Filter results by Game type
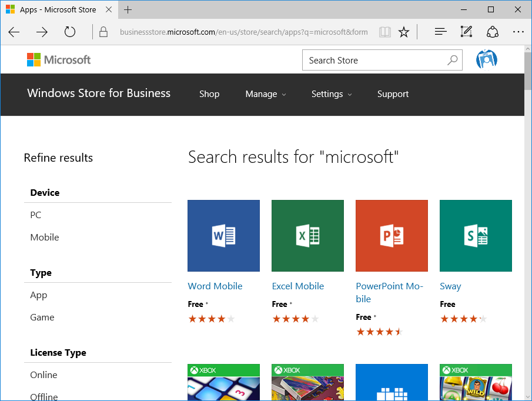The height and width of the screenshot is (401, 532). tap(42, 318)
